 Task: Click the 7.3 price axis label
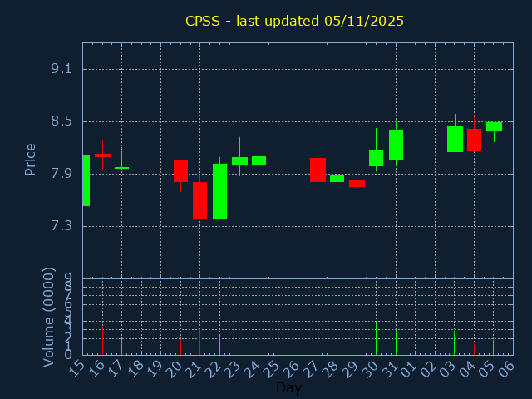pos(61,226)
